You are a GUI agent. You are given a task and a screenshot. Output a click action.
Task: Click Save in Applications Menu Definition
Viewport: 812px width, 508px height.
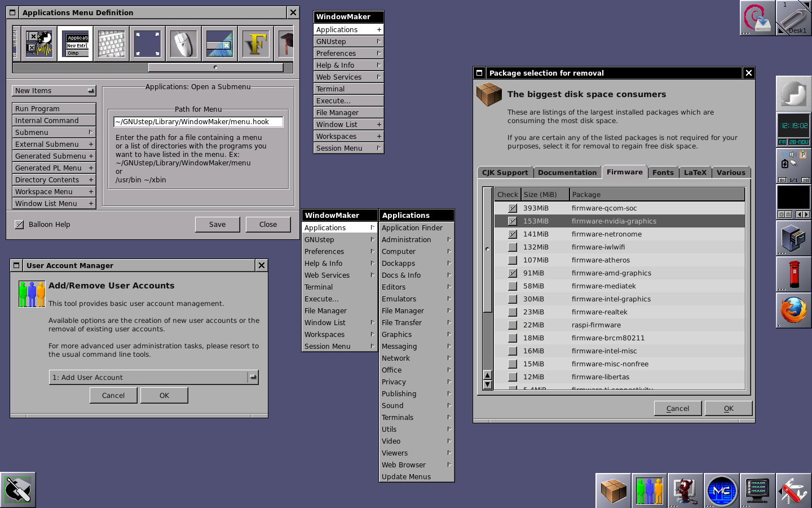click(217, 225)
